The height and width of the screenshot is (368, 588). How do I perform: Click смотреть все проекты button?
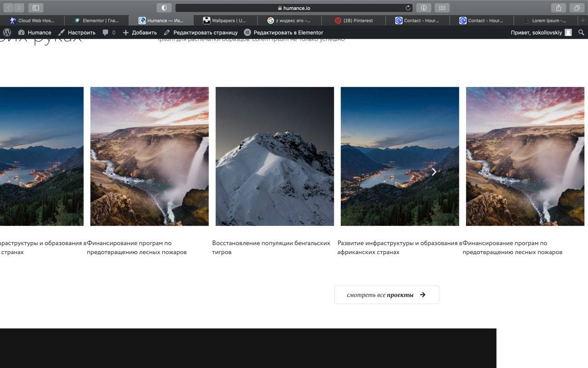[386, 295]
